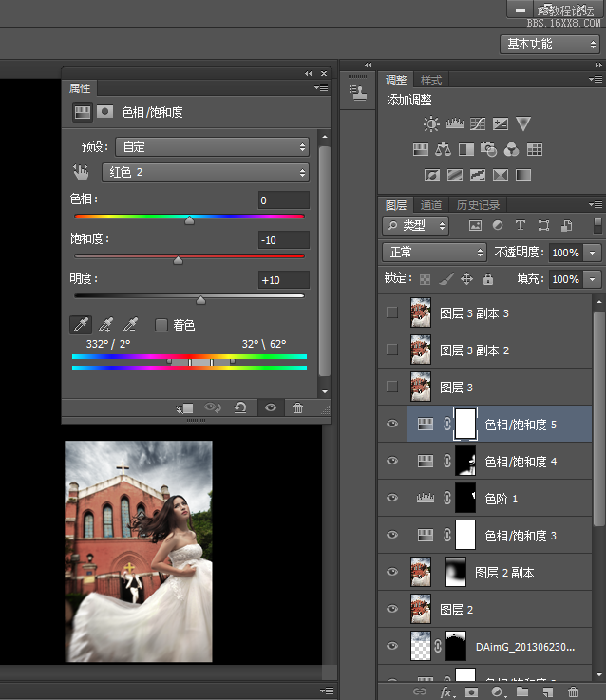This screenshot has height=700, width=606.
Task: Switch to the 通道 tab
Action: tap(431, 205)
